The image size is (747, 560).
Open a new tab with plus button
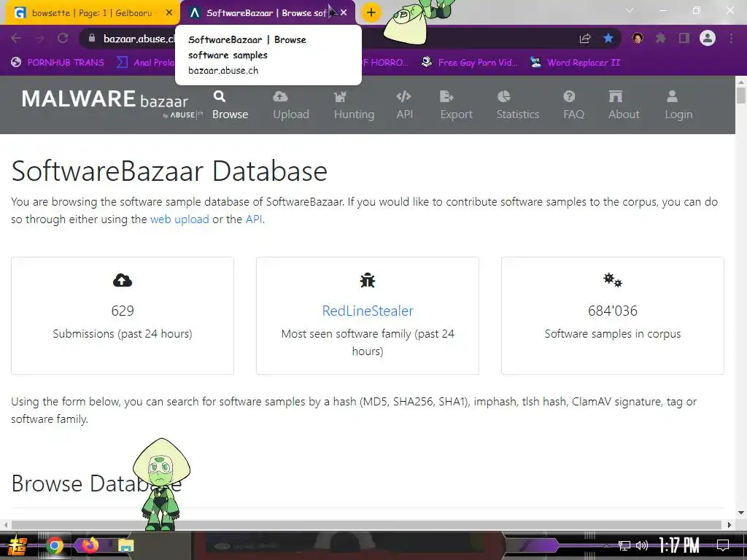371,12
